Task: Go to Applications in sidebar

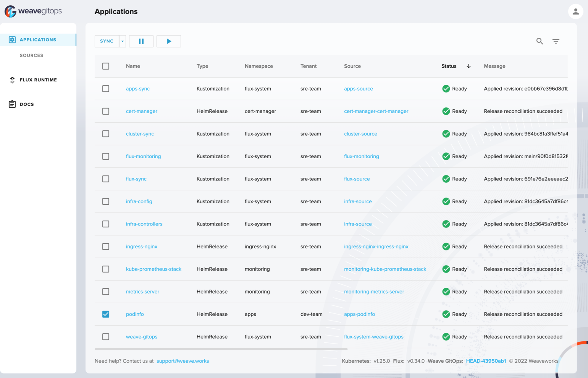Action: coord(38,40)
